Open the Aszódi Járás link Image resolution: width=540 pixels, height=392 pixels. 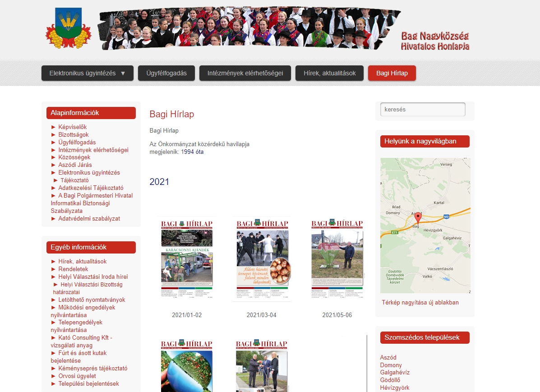[x=75, y=165]
